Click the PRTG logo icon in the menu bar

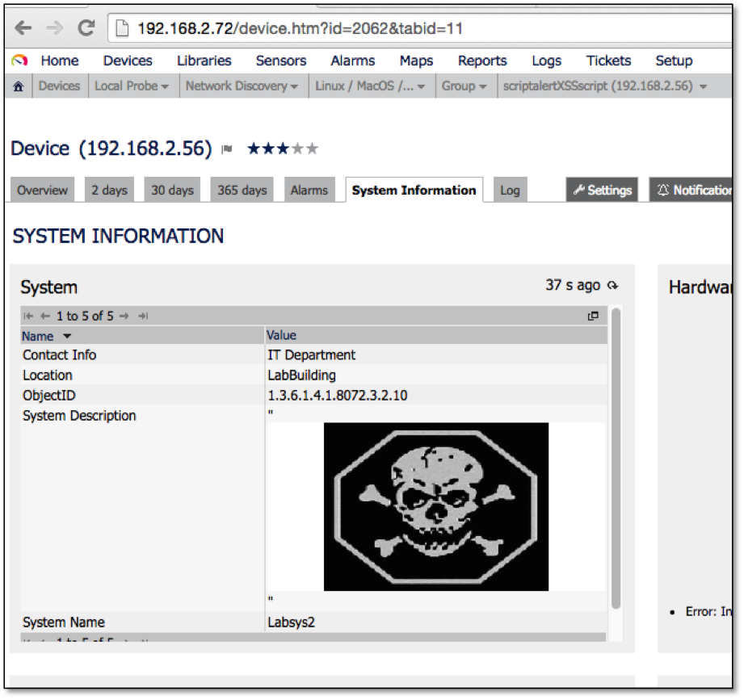pyautogui.click(x=19, y=61)
